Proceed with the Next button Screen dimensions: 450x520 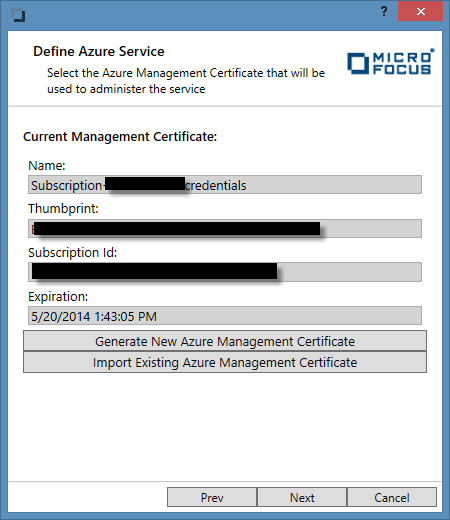[x=302, y=497]
